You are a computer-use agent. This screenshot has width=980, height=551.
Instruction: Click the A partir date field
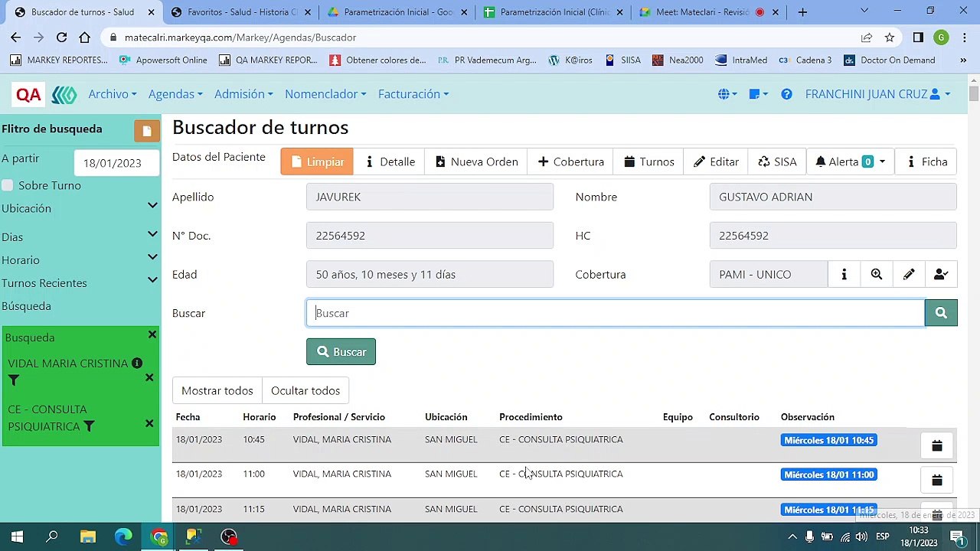117,163
